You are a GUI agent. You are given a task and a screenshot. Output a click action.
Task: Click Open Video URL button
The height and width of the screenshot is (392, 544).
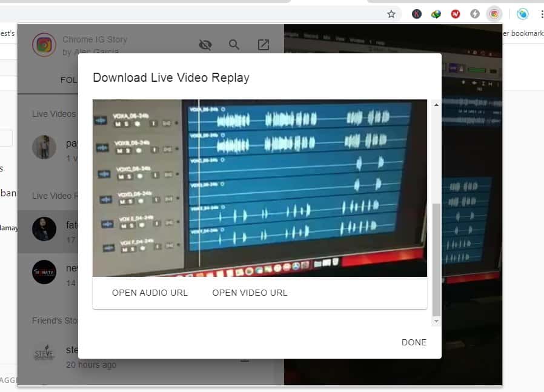[250, 293]
